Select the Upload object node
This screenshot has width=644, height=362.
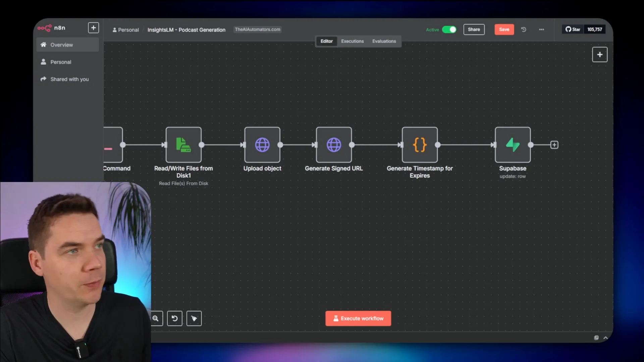pyautogui.click(x=262, y=145)
